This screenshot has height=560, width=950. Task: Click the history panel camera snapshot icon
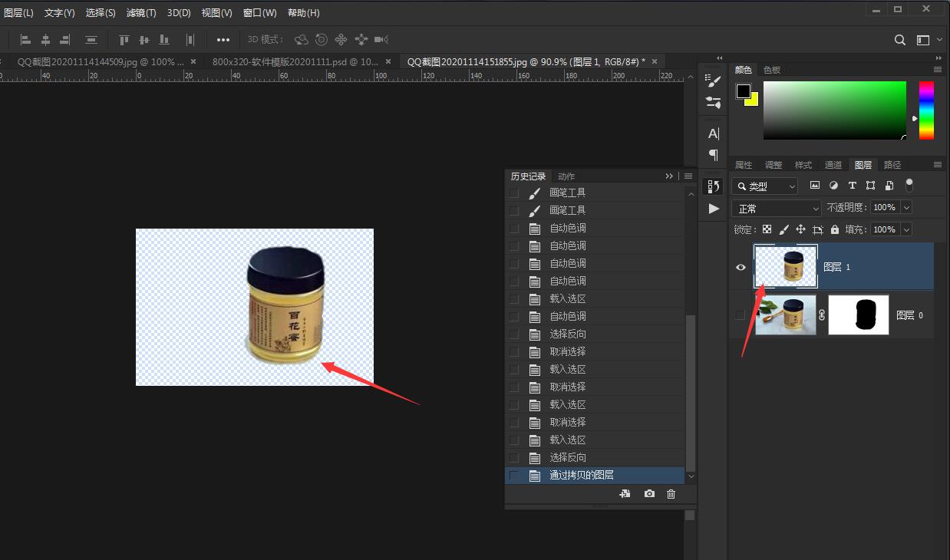(x=649, y=494)
